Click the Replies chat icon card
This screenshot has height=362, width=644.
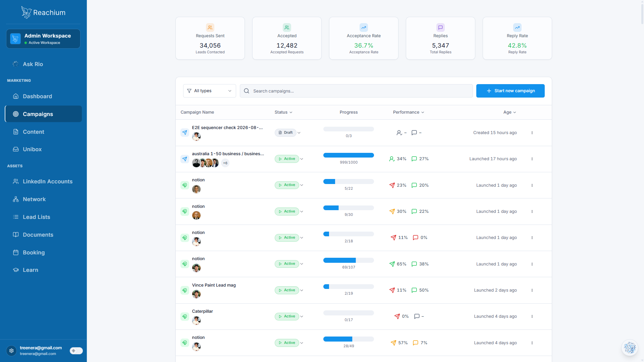point(440,27)
